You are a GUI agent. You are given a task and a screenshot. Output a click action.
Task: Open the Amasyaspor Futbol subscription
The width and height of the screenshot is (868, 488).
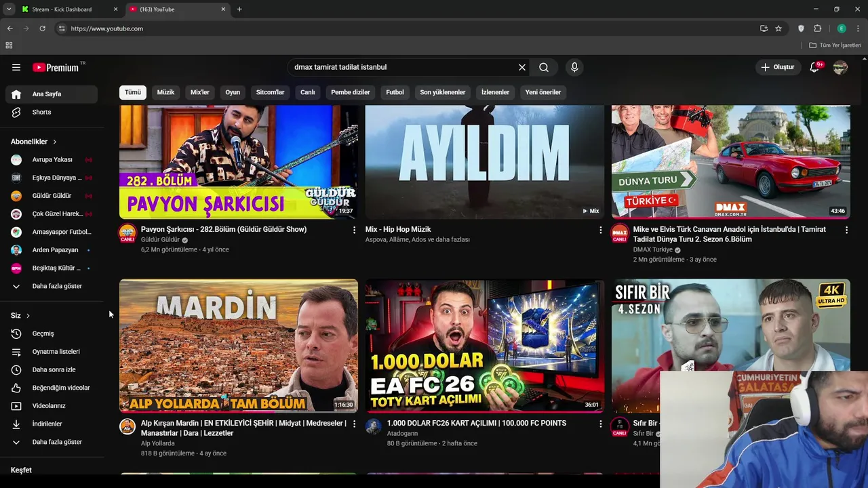pyautogui.click(x=52, y=232)
